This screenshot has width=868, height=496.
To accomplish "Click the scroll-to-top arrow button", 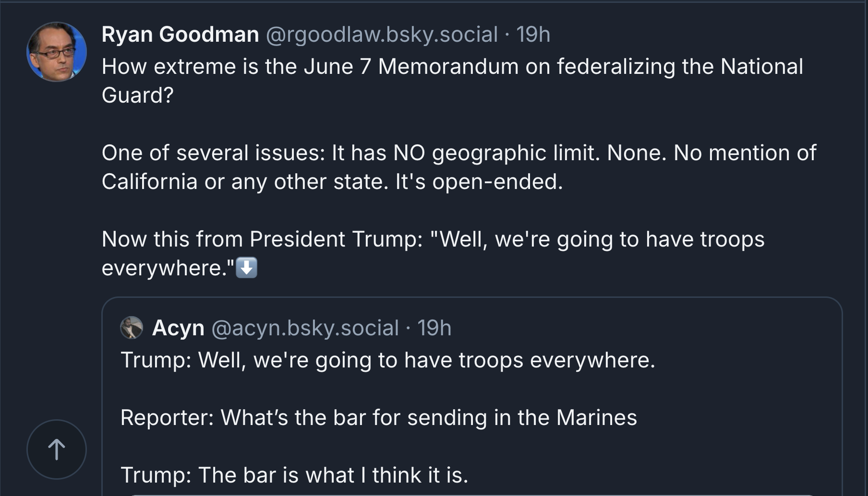I will [57, 449].
